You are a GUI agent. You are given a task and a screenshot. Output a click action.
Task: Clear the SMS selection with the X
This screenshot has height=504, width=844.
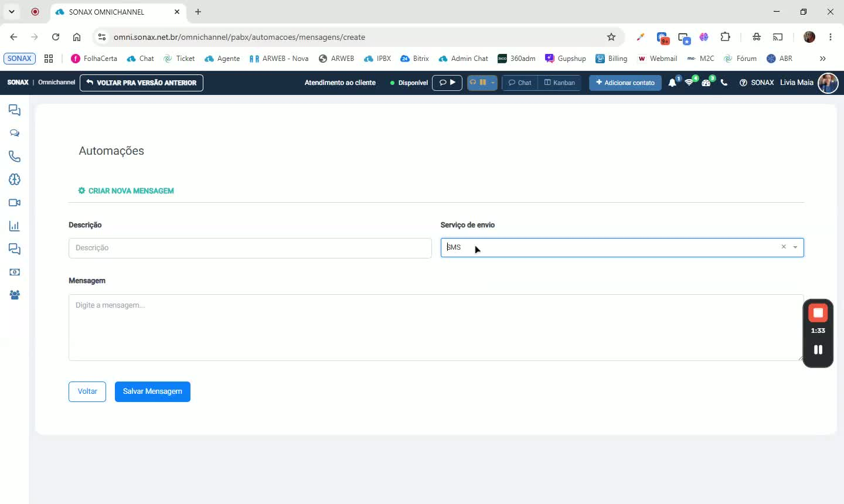click(784, 247)
